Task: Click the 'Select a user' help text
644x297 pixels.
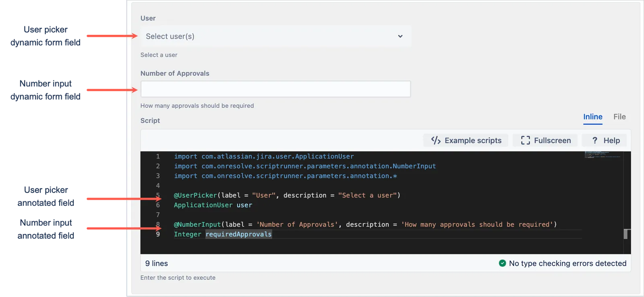Action: tap(159, 55)
